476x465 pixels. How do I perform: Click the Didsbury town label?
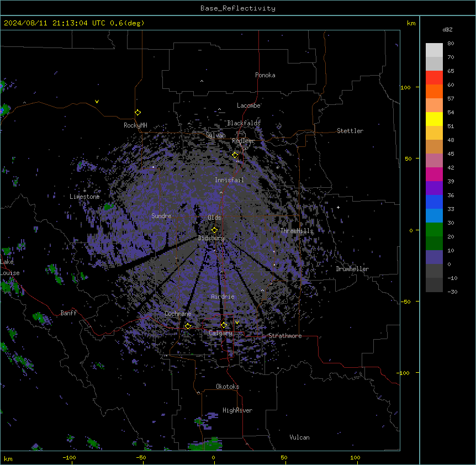[x=211, y=238]
